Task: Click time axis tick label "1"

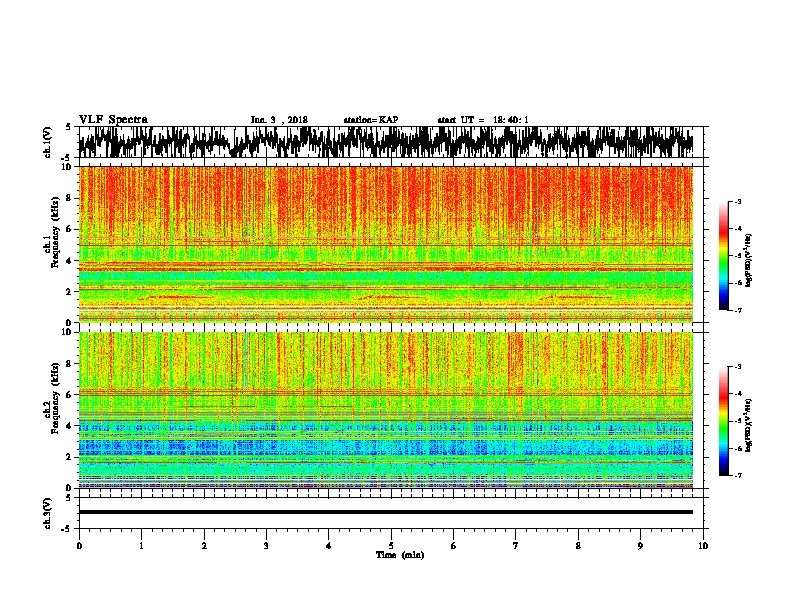Action: [141, 546]
